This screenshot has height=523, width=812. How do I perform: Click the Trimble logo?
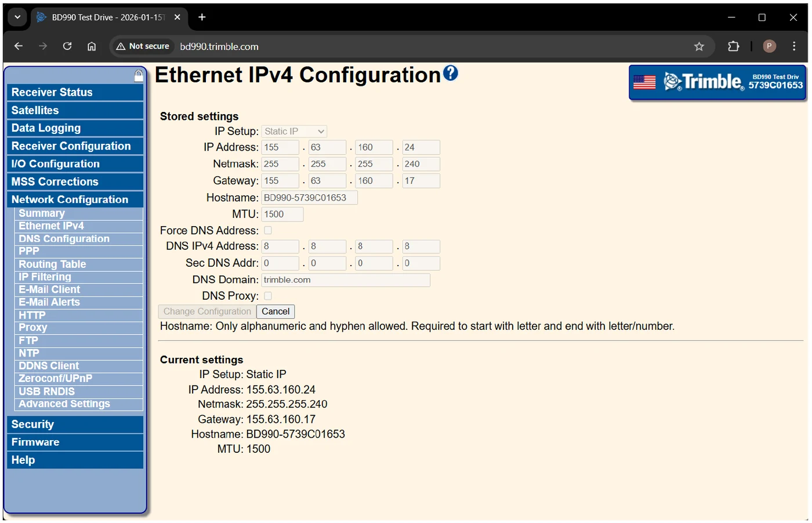[x=703, y=82]
